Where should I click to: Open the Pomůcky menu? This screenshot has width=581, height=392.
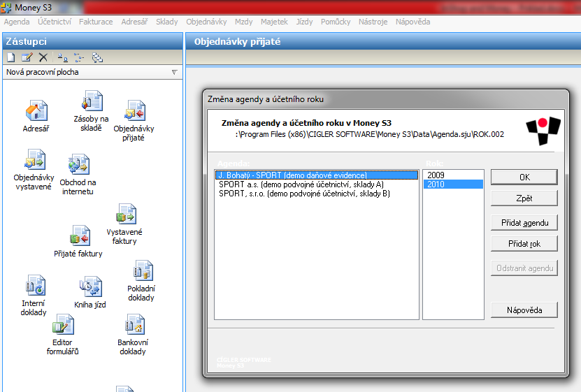click(336, 22)
